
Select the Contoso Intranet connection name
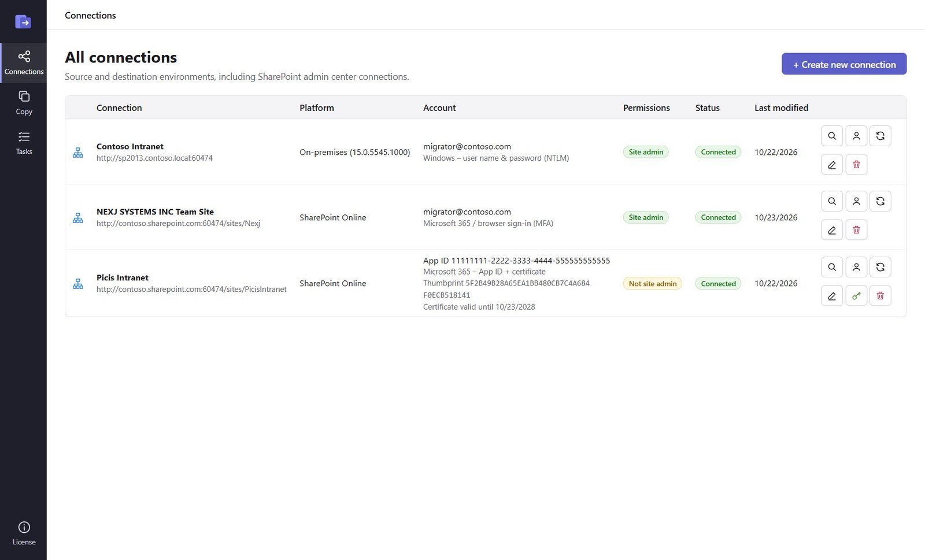[x=130, y=146]
